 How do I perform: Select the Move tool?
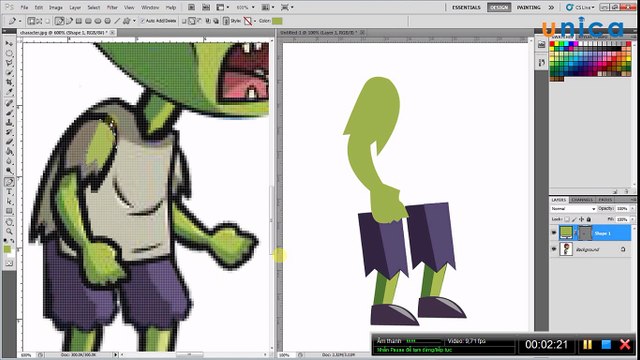[x=9, y=44]
